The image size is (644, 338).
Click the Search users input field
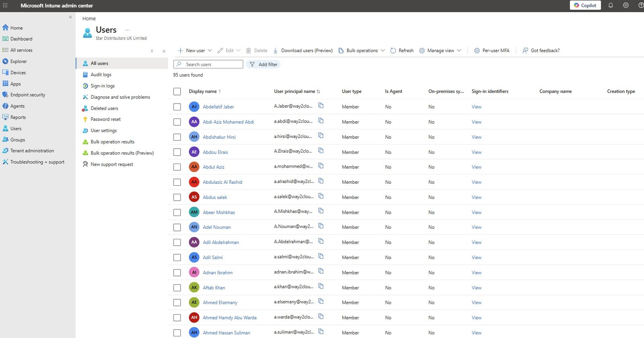tap(208, 64)
